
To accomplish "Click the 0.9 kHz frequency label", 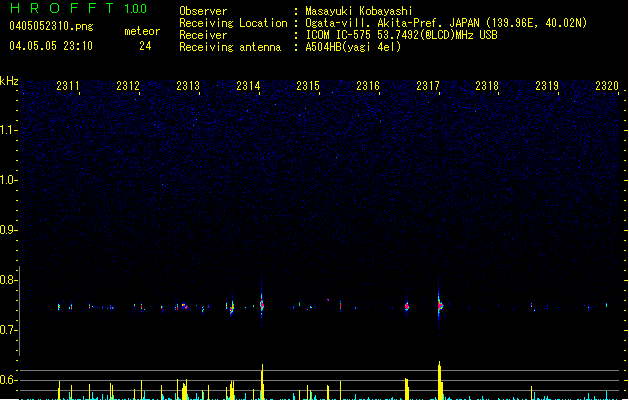I will click(x=9, y=230).
